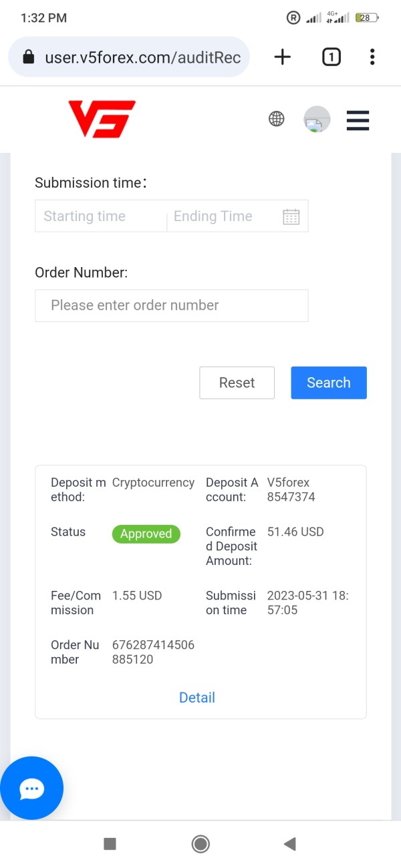Open the deposit Detail link
The image size is (401, 868).
197,698
